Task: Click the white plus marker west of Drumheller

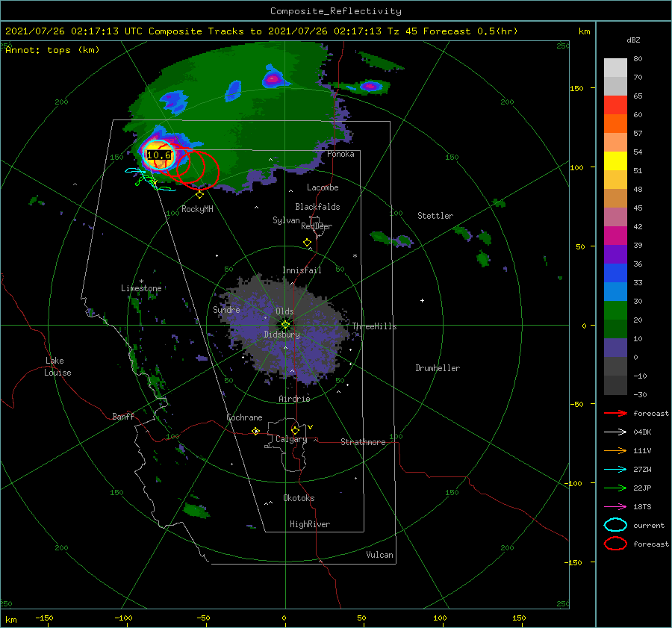Action: tap(422, 300)
